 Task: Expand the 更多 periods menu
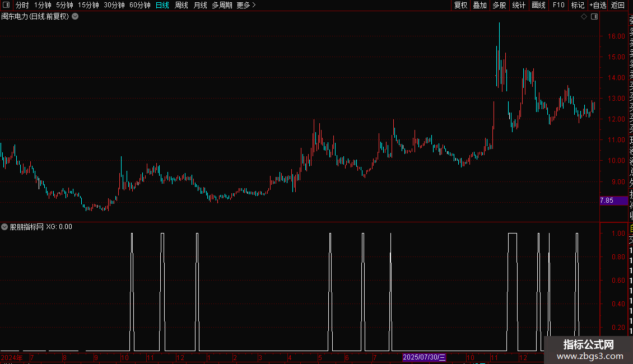pyautogui.click(x=246, y=5)
